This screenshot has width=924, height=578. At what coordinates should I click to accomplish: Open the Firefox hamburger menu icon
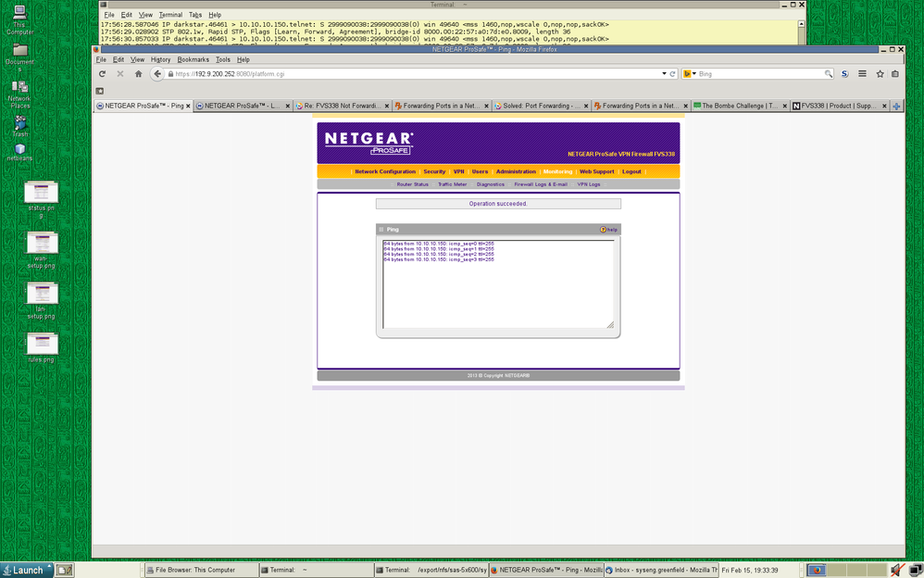(x=862, y=73)
